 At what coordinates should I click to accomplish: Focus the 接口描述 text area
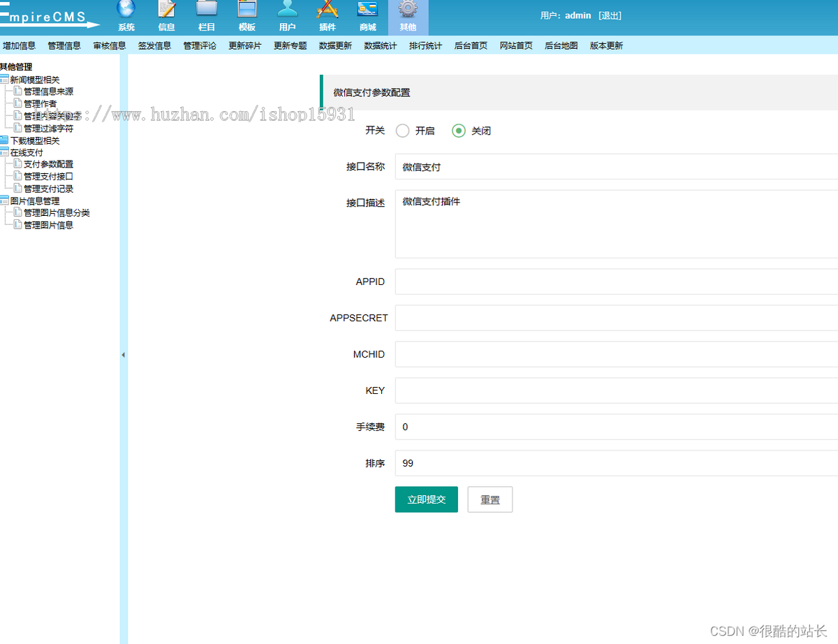click(x=617, y=224)
